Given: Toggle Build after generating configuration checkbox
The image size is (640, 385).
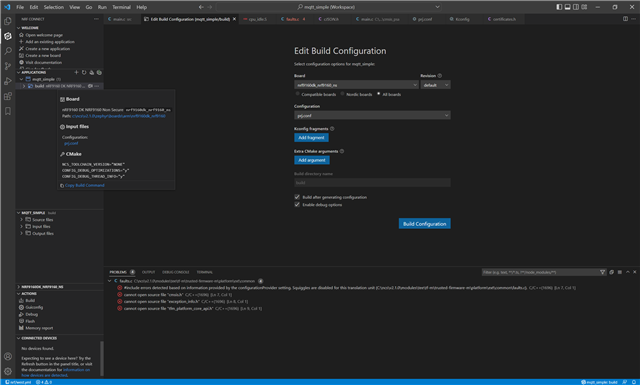Looking at the screenshot, I should click(297, 197).
